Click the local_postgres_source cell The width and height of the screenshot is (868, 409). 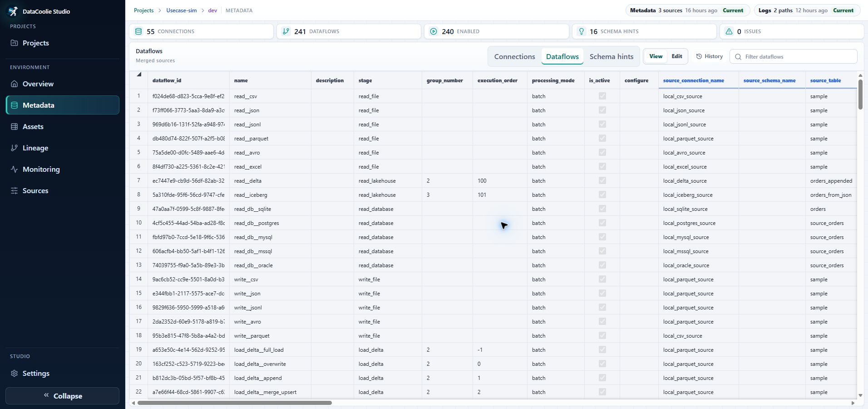coord(698,223)
